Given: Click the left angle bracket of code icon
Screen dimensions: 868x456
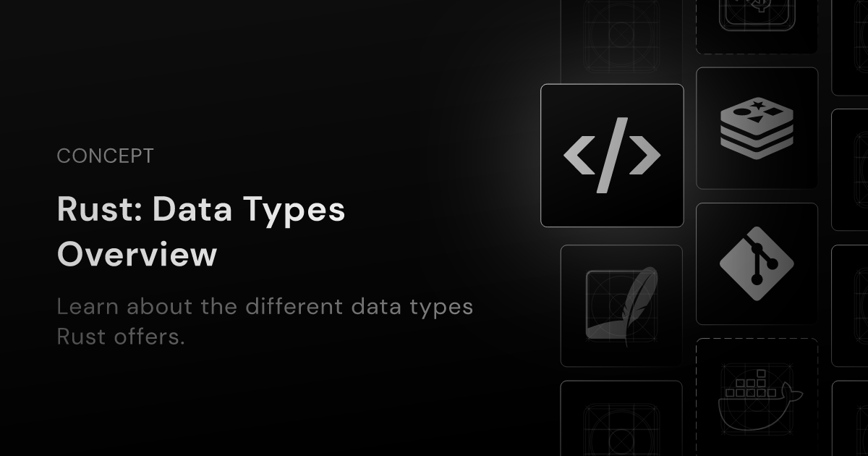Looking at the screenshot, I should tap(579, 156).
